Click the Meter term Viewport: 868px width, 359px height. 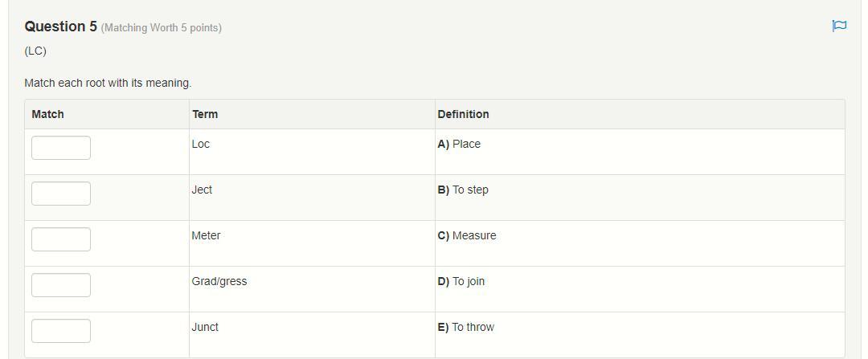pos(206,236)
